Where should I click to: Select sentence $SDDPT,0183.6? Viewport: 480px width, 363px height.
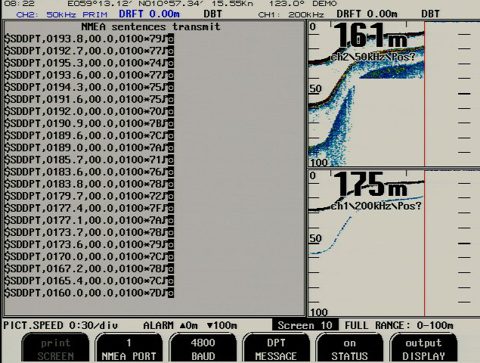point(89,172)
